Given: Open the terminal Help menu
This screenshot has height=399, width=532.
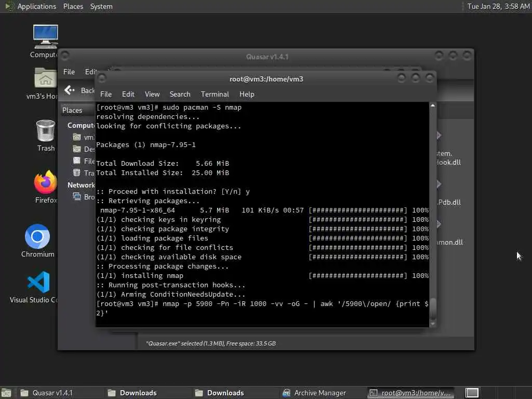Looking at the screenshot, I should point(247,95).
